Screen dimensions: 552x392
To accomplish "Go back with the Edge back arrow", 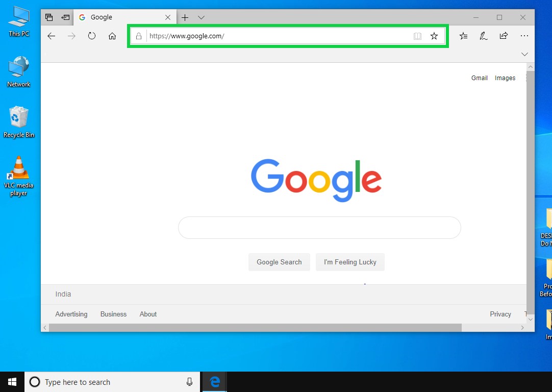I will 52,36.
